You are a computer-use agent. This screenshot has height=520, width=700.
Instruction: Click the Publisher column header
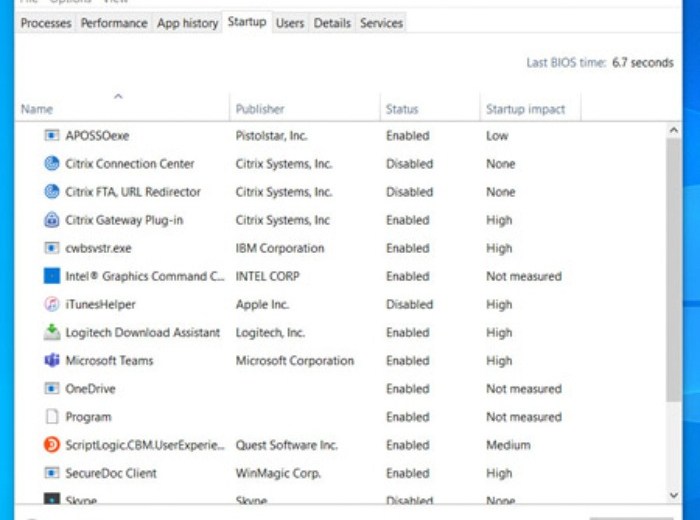point(260,109)
